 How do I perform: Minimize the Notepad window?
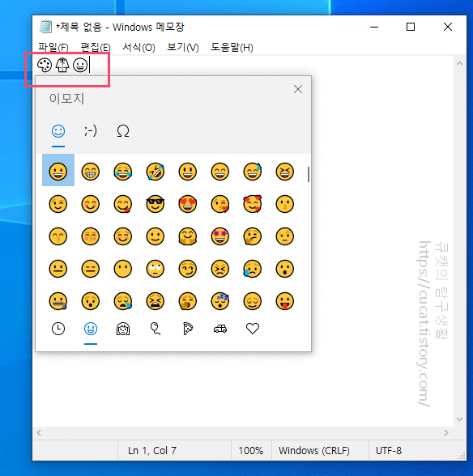point(374,27)
